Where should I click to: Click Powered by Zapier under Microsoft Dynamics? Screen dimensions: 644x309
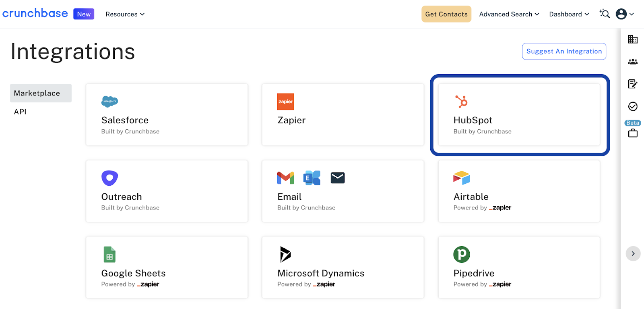point(306,284)
